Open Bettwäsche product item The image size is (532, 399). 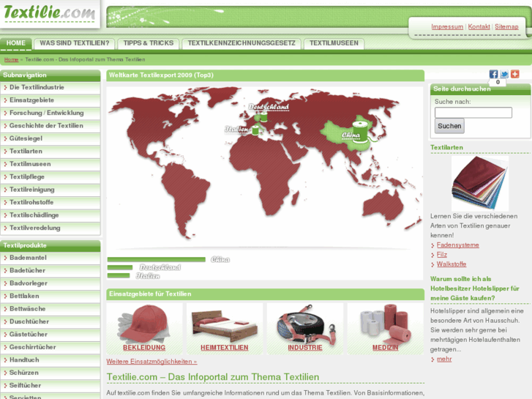(50, 309)
